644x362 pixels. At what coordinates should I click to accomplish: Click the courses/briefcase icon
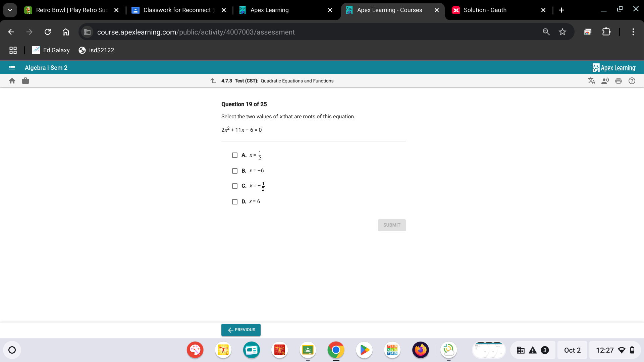25,81
